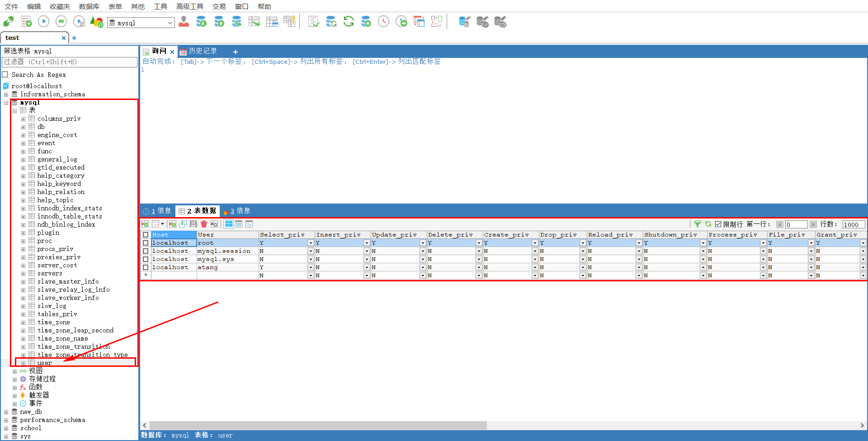Select the user table in tree
This screenshot has height=441, width=868.
(x=44, y=363)
